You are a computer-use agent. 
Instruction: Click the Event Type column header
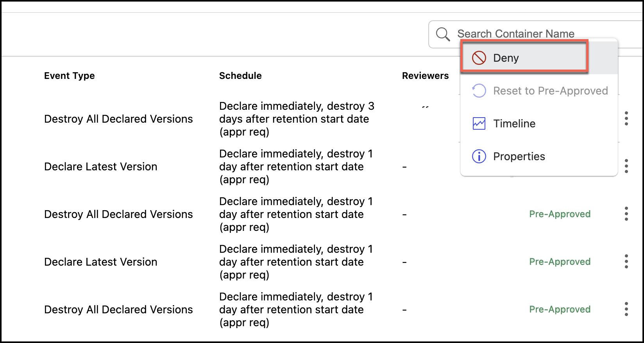[x=70, y=76]
